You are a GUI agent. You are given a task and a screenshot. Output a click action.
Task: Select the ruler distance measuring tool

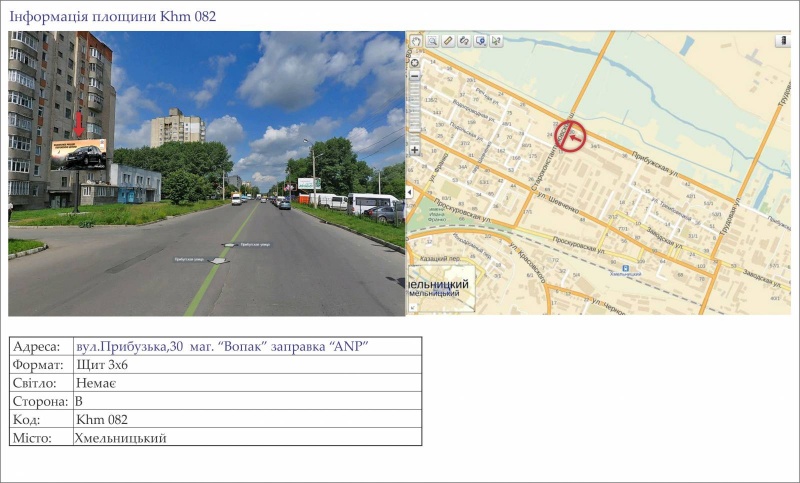coord(448,41)
